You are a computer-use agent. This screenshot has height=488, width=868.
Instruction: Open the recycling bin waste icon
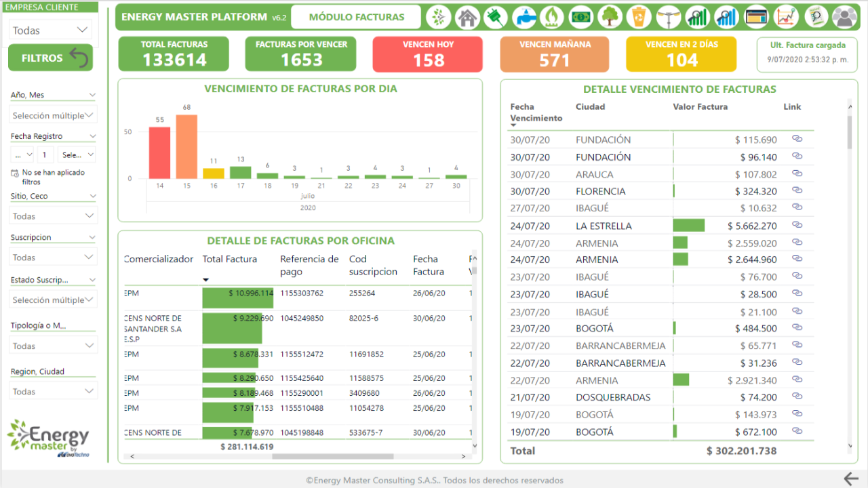point(639,17)
